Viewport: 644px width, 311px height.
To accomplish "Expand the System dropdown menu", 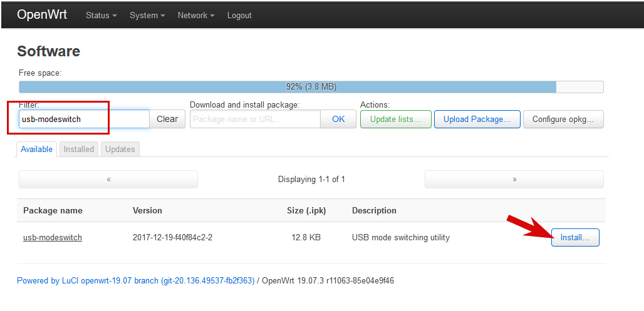I will pos(147,15).
